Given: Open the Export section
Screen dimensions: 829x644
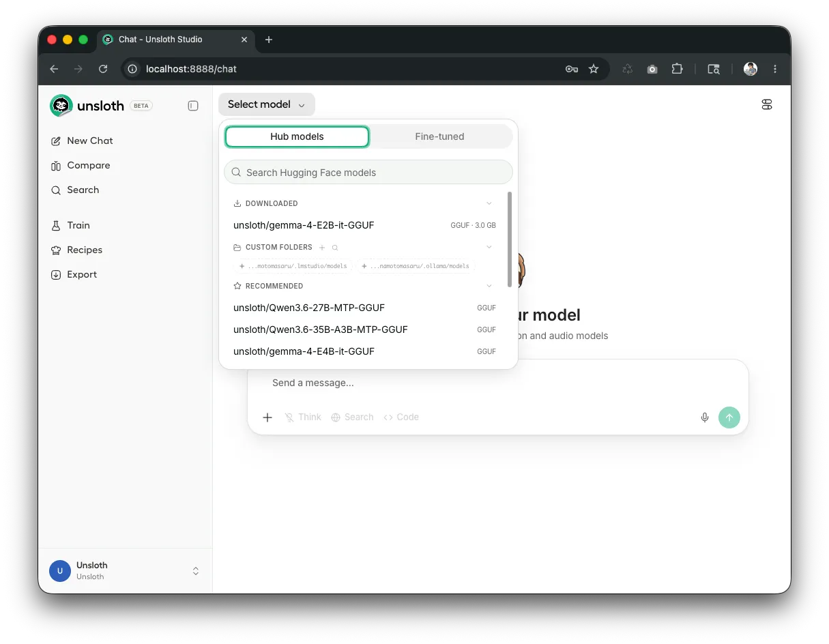Looking at the screenshot, I should tap(74, 274).
